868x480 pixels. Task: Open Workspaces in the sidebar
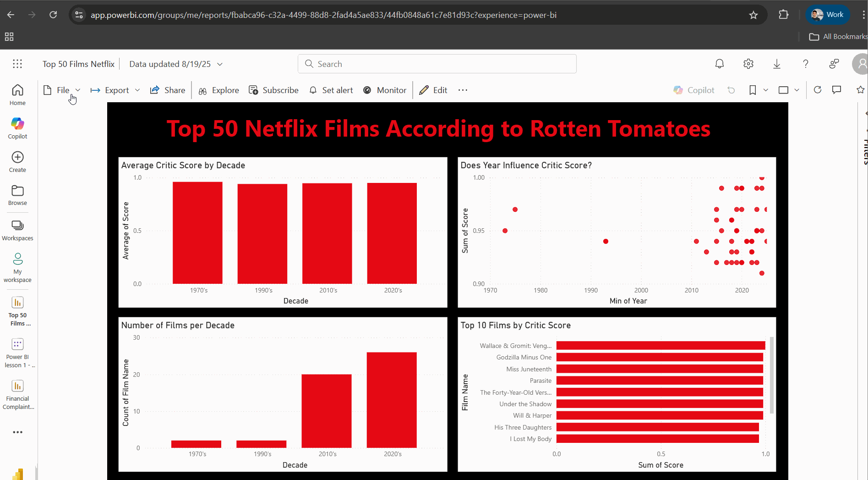(x=17, y=230)
